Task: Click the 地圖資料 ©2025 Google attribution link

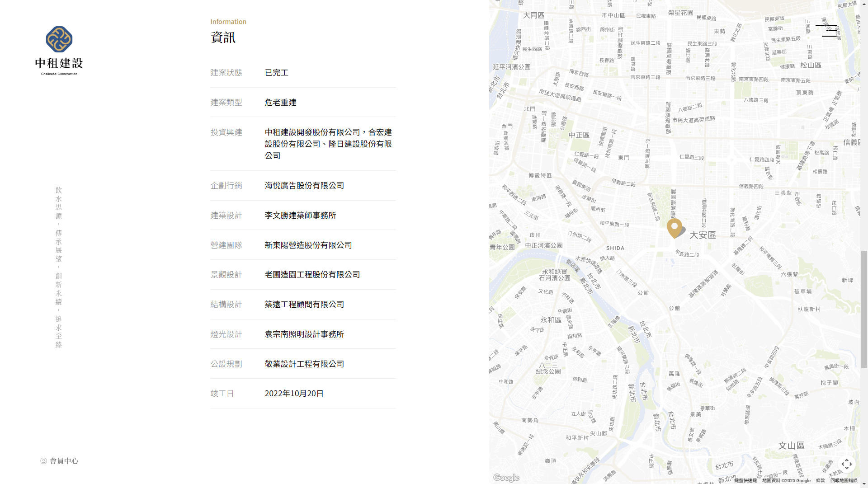Action: [x=786, y=480]
